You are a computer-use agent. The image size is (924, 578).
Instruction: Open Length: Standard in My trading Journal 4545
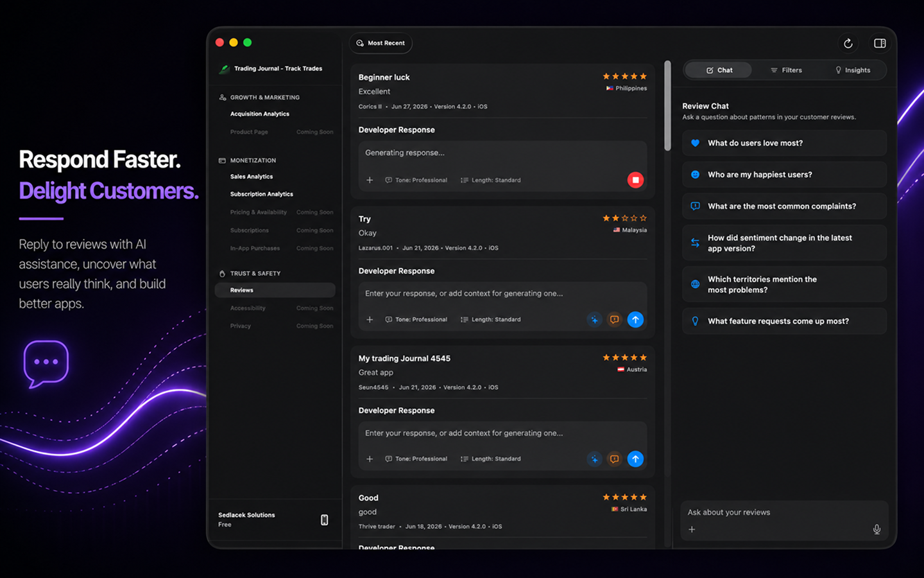(x=491, y=459)
